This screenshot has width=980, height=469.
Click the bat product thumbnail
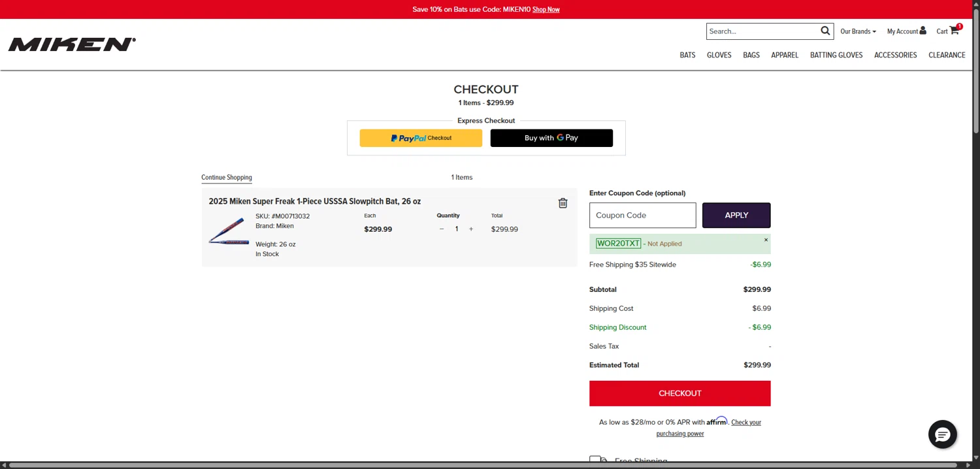(229, 232)
